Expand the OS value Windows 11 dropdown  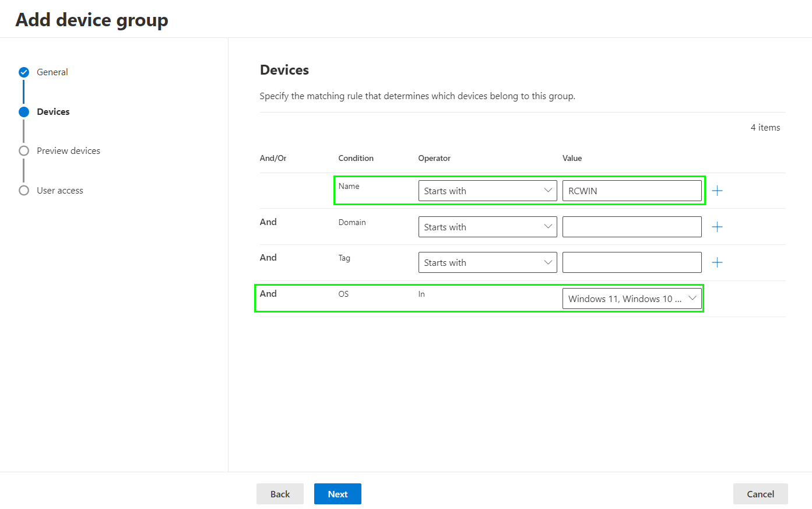coord(632,299)
